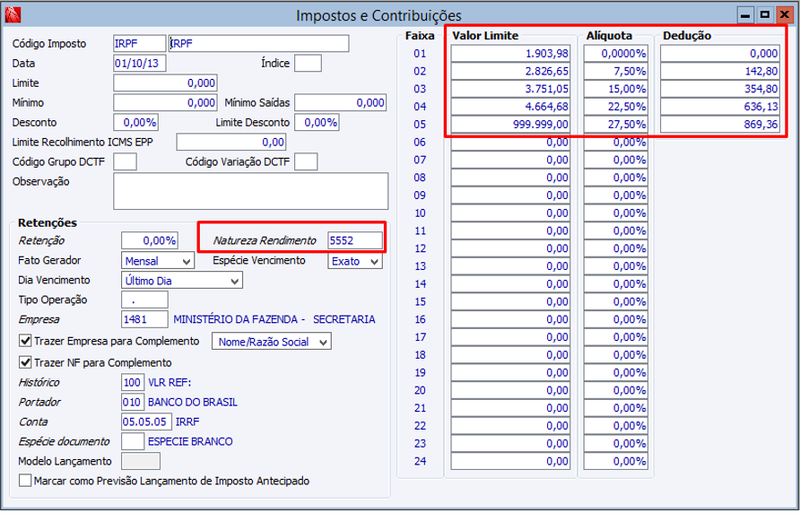Click the Observação text area
This screenshot has width=800, height=513.
click(251, 191)
